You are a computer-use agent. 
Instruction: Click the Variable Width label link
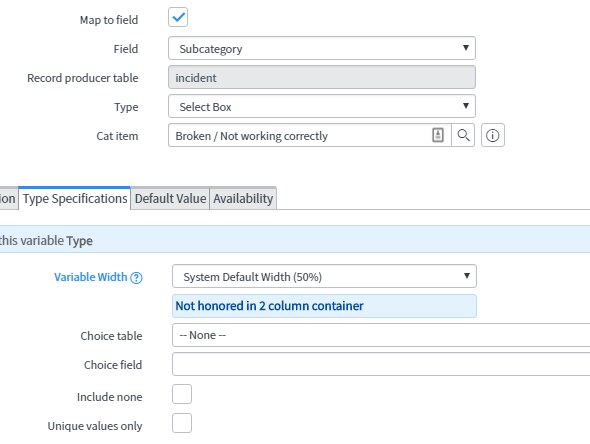click(x=91, y=277)
